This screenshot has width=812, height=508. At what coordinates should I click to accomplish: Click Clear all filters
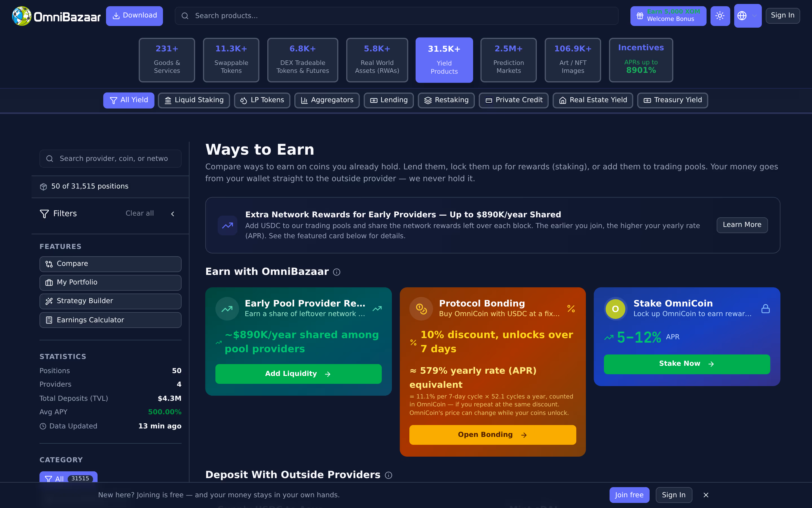click(x=140, y=213)
